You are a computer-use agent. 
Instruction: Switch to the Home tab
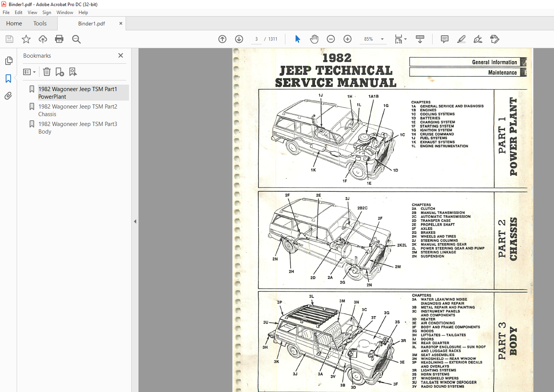pyautogui.click(x=14, y=24)
